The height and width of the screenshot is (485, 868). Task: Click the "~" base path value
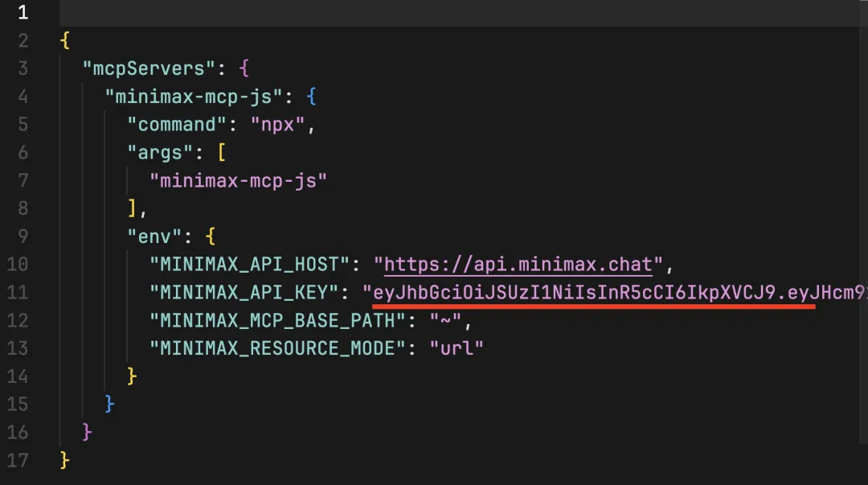pos(445,320)
